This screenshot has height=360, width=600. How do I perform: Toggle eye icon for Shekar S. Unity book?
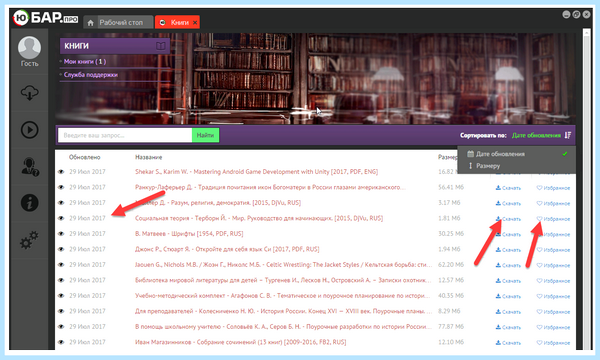point(61,172)
